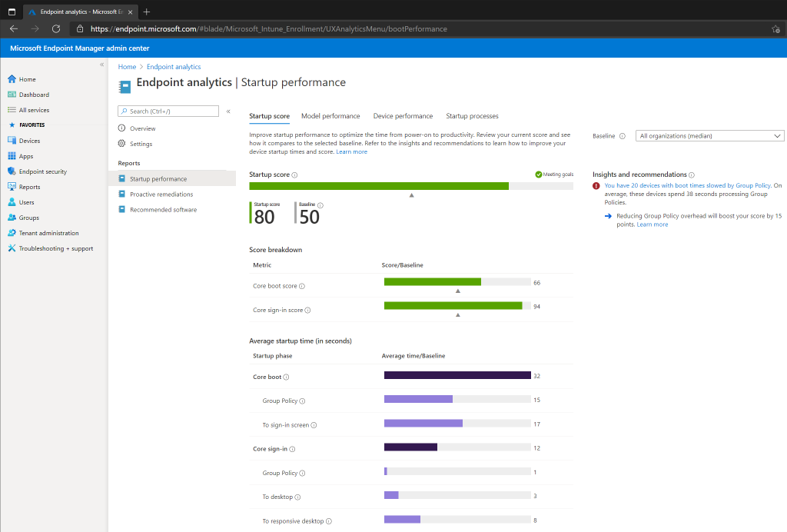Click info icon next to Core sign-in score
This screenshot has width=787, height=532.
307,310
